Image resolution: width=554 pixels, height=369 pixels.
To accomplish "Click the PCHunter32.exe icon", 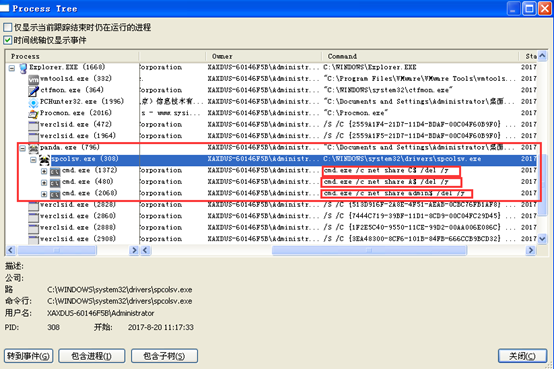I will [x=33, y=102].
